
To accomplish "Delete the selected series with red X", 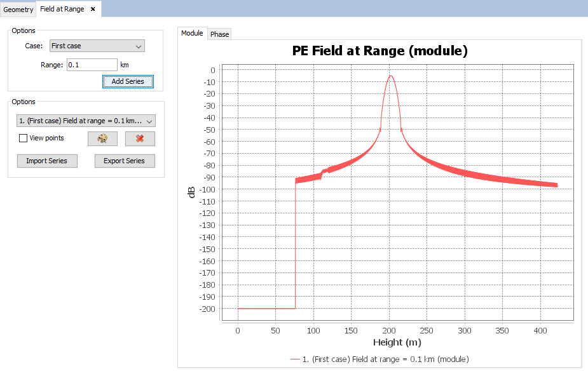I will click(140, 138).
